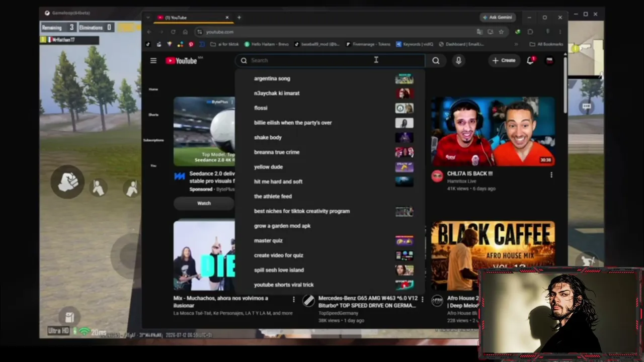Select the 'the athlete feed' suggestion
The height and width of the screenshot is (362, 644).
click(x=330, y=197)
